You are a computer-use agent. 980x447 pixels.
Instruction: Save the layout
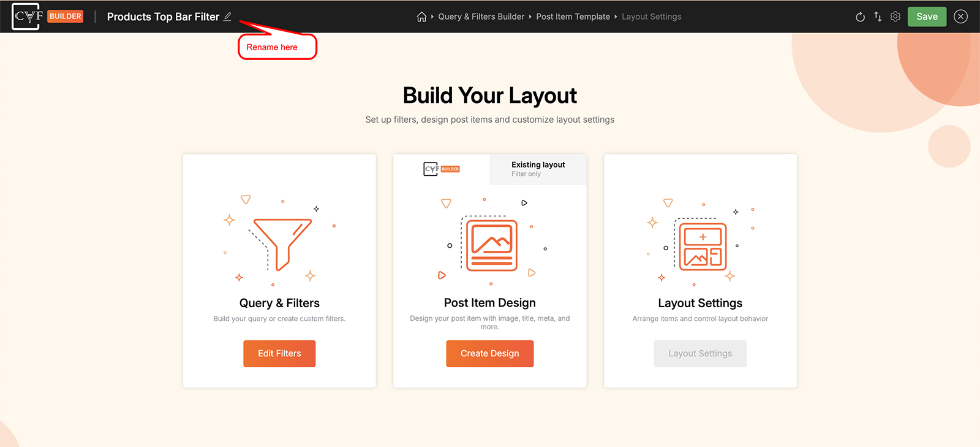(927, 17)
